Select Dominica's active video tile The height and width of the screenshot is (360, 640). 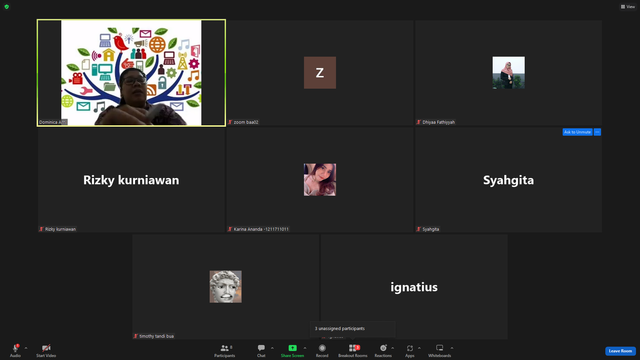[131, 73]
